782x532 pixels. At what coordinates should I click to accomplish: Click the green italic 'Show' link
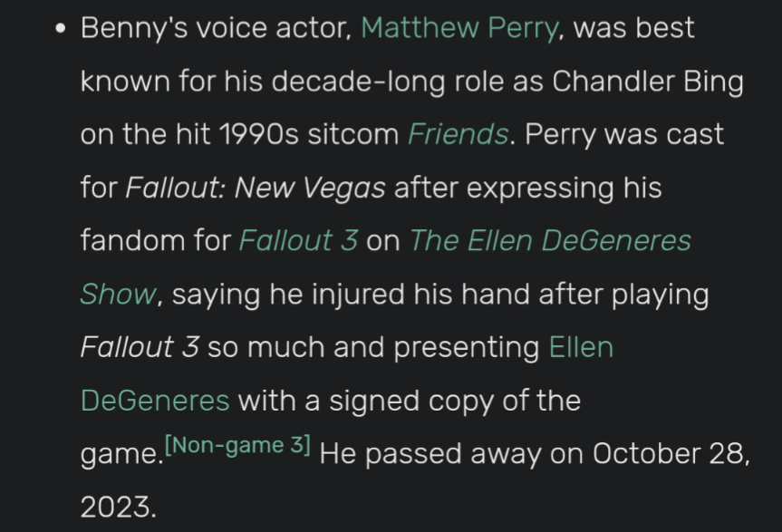pos(119,295)
